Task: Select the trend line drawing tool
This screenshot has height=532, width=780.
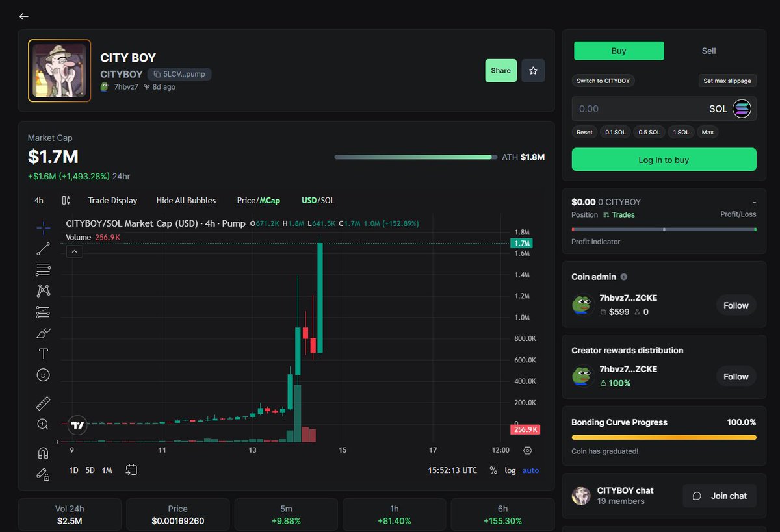Action: pyautogui.click(x=43, y=248)
